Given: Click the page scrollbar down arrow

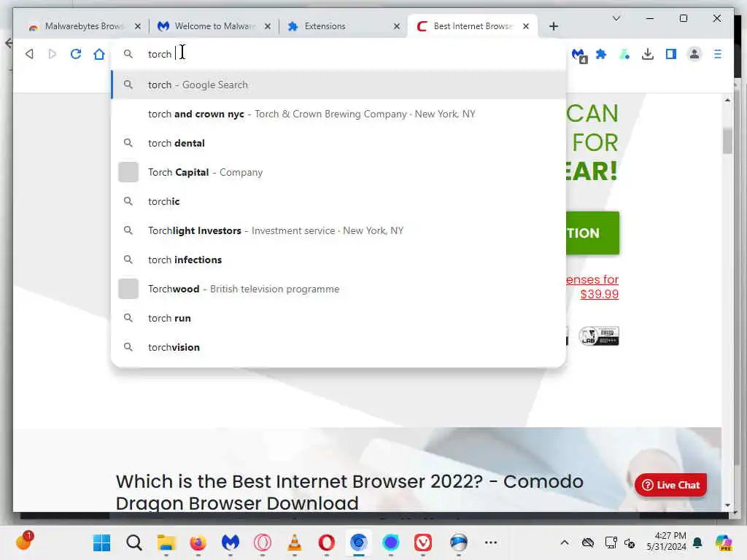Looking at the screenshot, I should (x=727, y=505).
